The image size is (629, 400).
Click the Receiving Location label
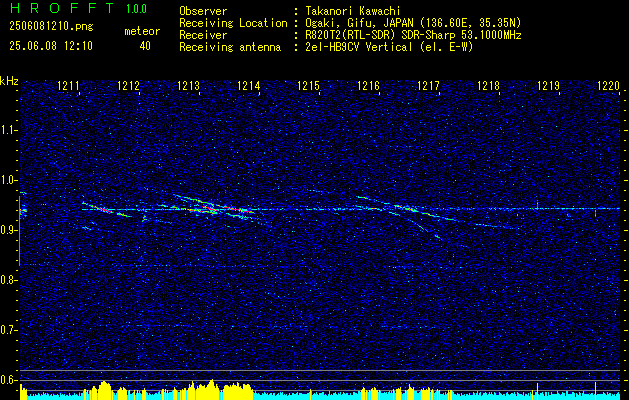click(x=233, y=23)
